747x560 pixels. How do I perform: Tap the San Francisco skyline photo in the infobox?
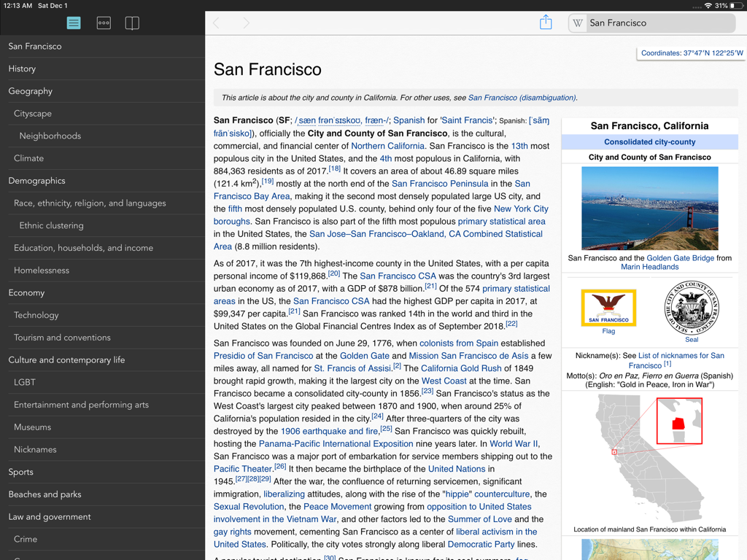click(x=649, y=209)
